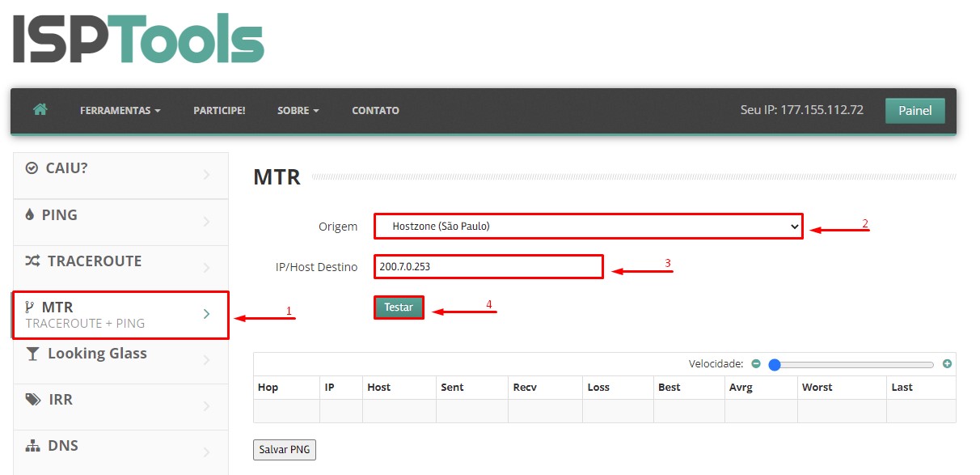Click the MTR page heading

[277, 177]
